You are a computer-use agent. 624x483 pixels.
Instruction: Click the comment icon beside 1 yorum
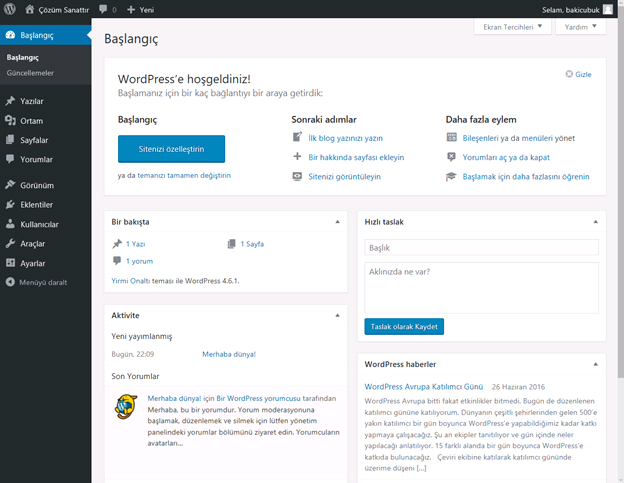117,261
